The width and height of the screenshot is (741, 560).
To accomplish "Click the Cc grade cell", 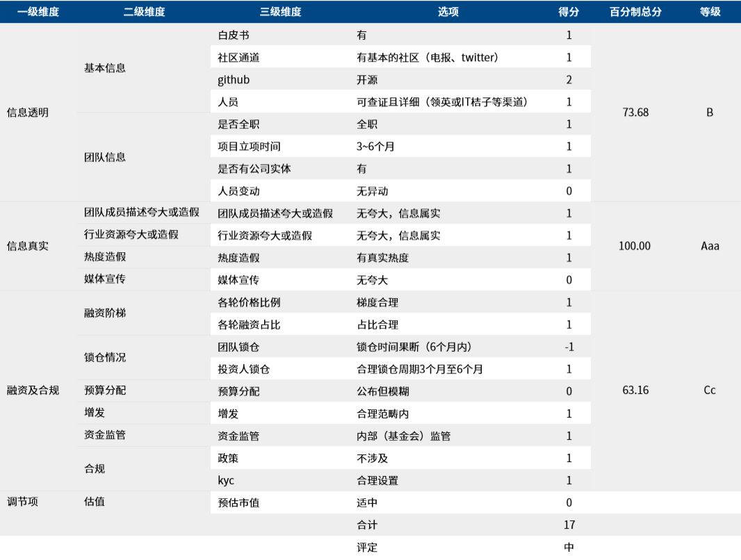I will (710, 390).
